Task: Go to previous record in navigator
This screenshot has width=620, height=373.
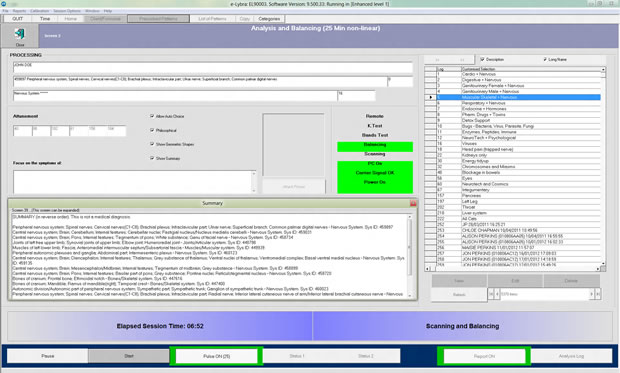Action: point(497,294)
